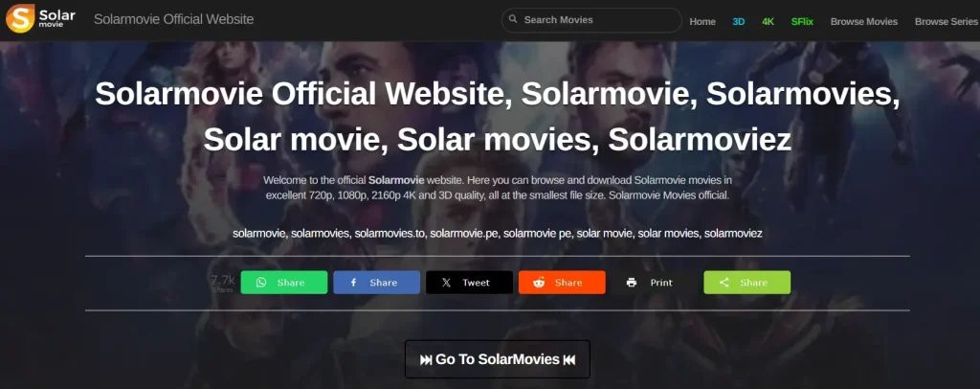This screenshot has height=389, width=980.
Task: Click the Solarmovie Official Website header title
Action: (x=173, y=20)
